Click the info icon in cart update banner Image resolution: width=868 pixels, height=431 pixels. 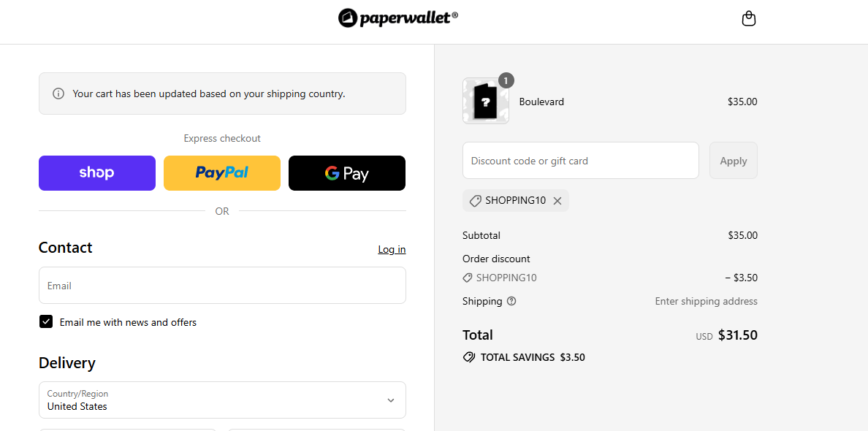pos(58,94)
